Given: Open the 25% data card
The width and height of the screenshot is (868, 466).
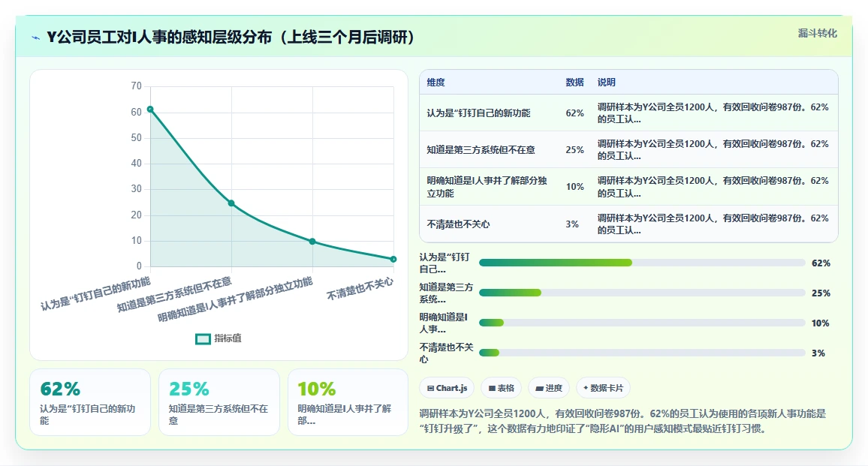Looking at the screenshot, I should (219, 402).
